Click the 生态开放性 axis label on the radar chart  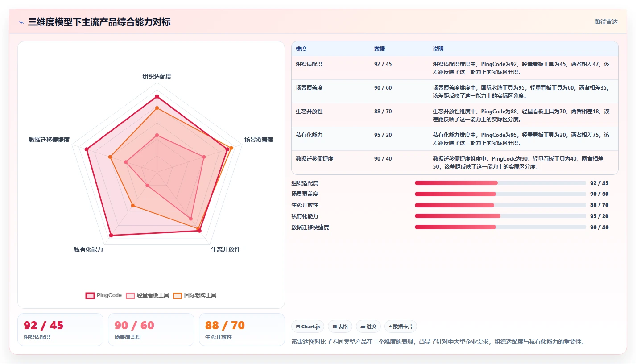[226, 249]
